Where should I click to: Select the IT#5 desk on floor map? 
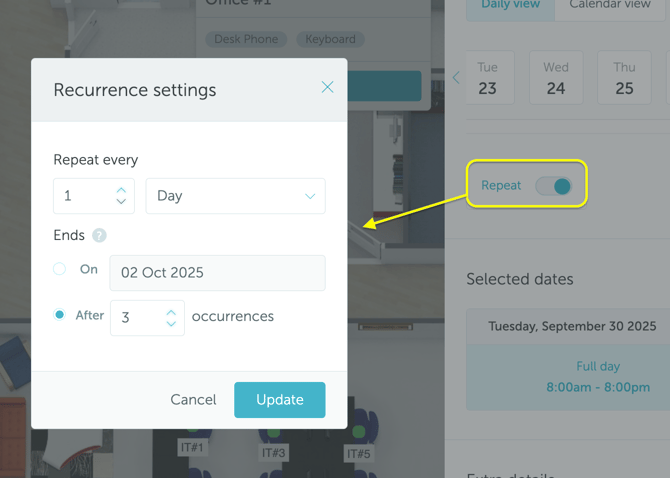pyautogui.click(x=358, y=452)
